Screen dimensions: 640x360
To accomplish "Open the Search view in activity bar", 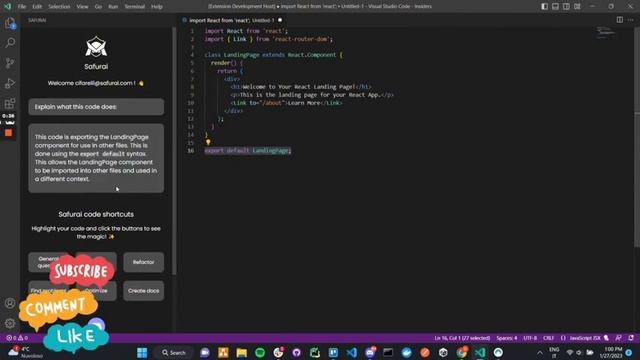I will (10, 43).
